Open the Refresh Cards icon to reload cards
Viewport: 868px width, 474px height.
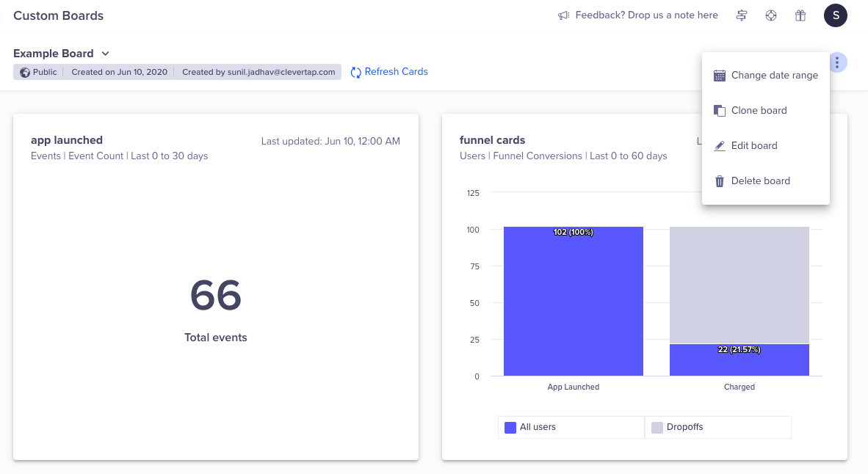coord(355,71)
